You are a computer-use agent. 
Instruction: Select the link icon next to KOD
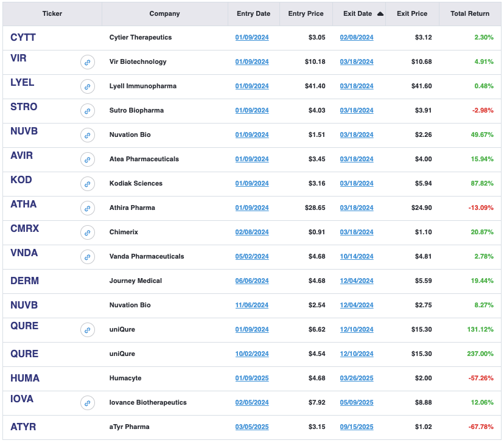point(88,184)
